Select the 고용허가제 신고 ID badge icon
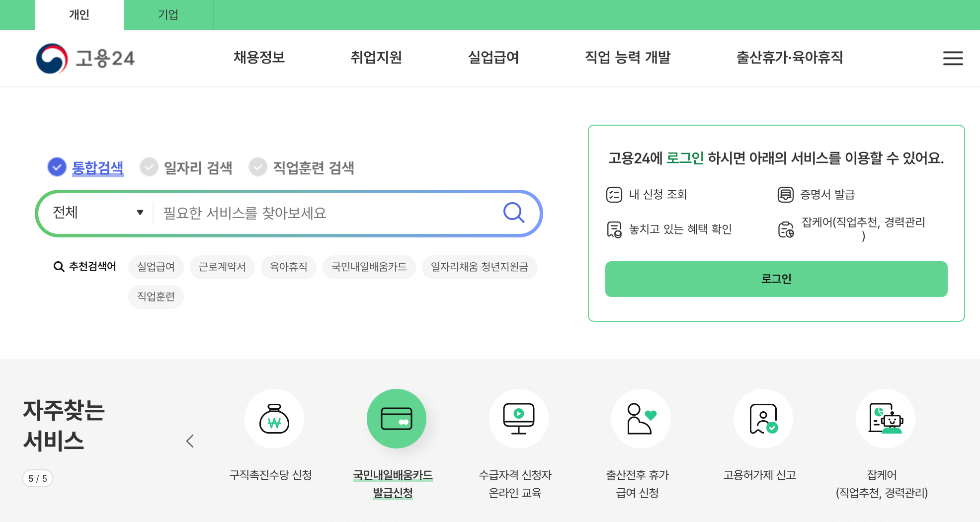980x522 pixels. (762, 419)
